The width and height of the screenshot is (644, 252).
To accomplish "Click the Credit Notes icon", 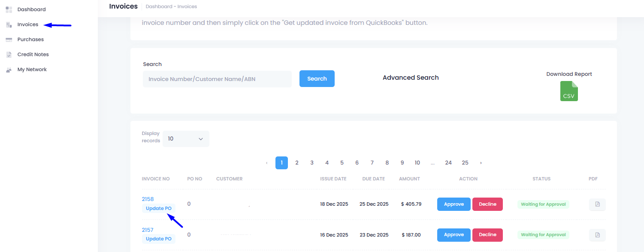I will pos(9,54).
